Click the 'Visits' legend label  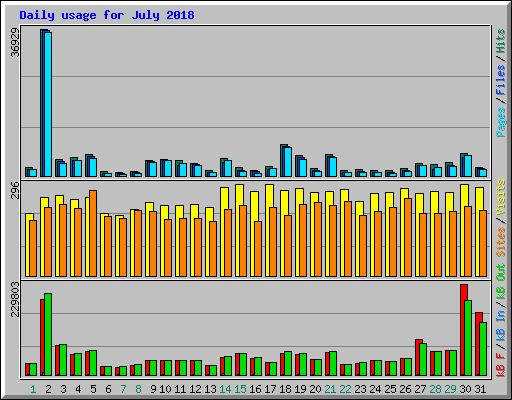(501, 198)
